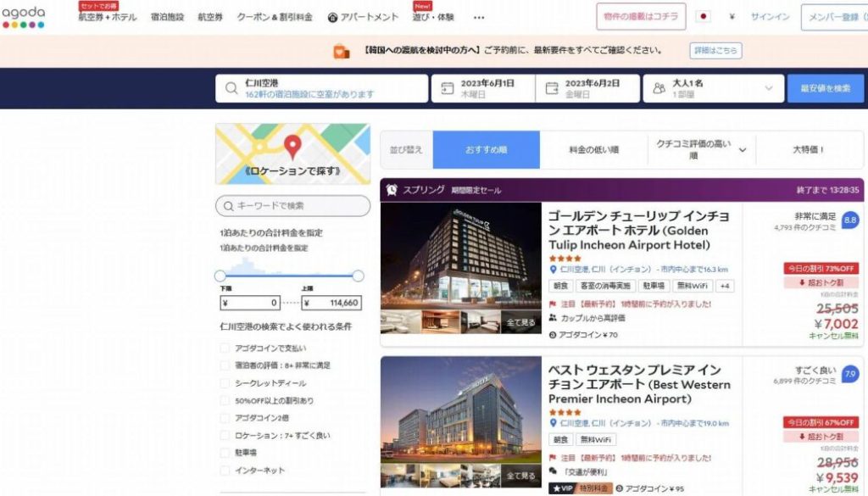Image resolution: width=868 pixels, height=496 pixels.
Task: Click the red map pin on location map
Action: [292, 147]
